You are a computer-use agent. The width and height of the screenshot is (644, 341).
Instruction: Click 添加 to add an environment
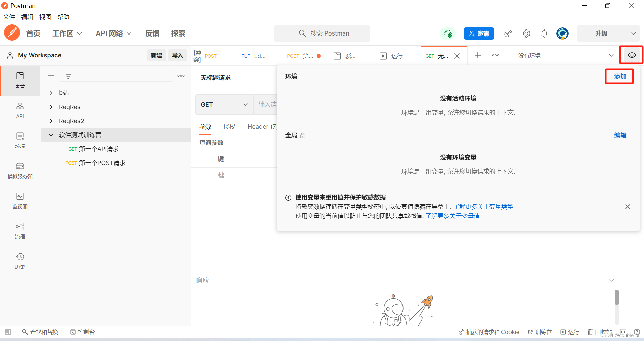[620, 76]
